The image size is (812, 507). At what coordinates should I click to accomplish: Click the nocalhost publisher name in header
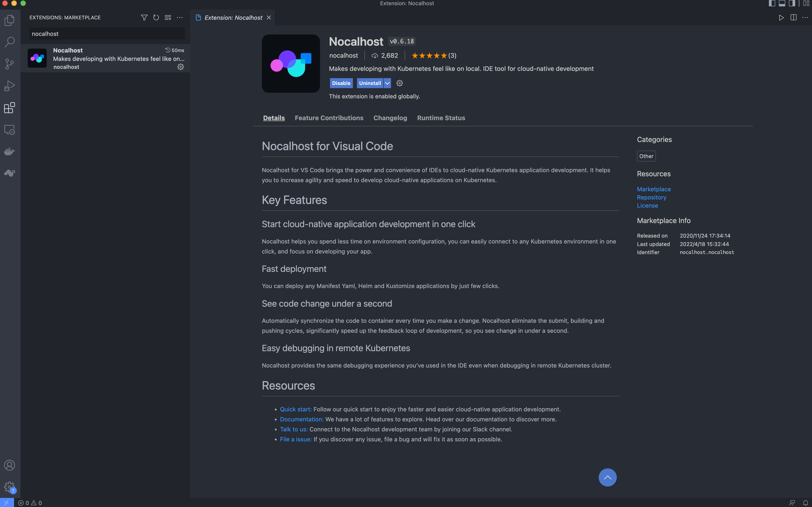343,56
